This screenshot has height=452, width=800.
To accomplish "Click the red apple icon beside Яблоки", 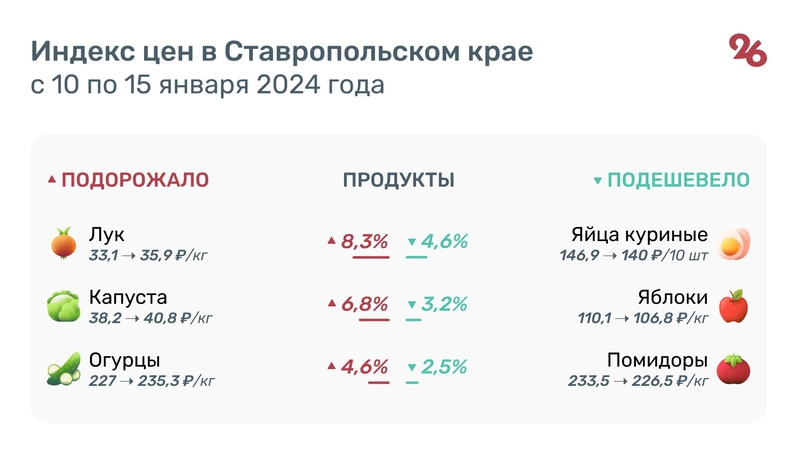I will tap(735, 306).
